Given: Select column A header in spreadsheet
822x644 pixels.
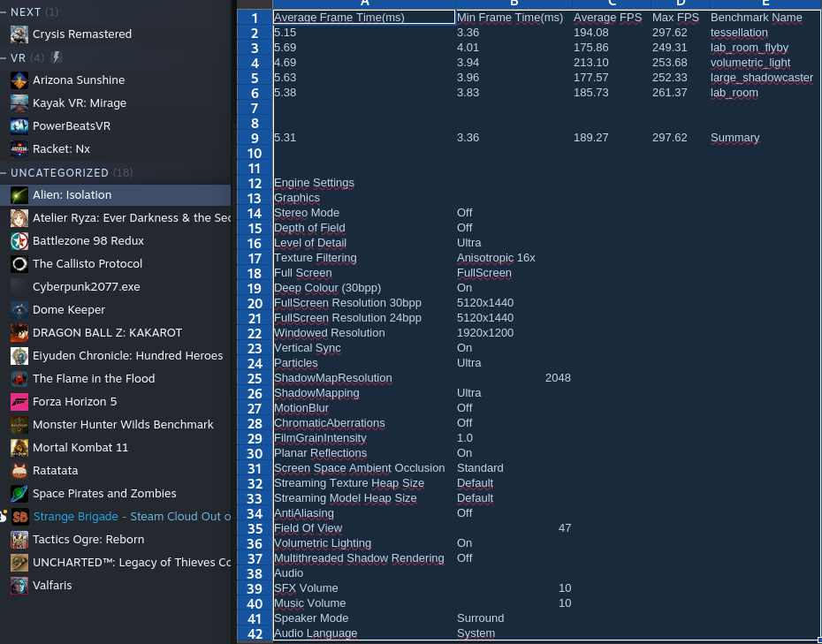Looking at the screenshot, I should click(363, 4).
